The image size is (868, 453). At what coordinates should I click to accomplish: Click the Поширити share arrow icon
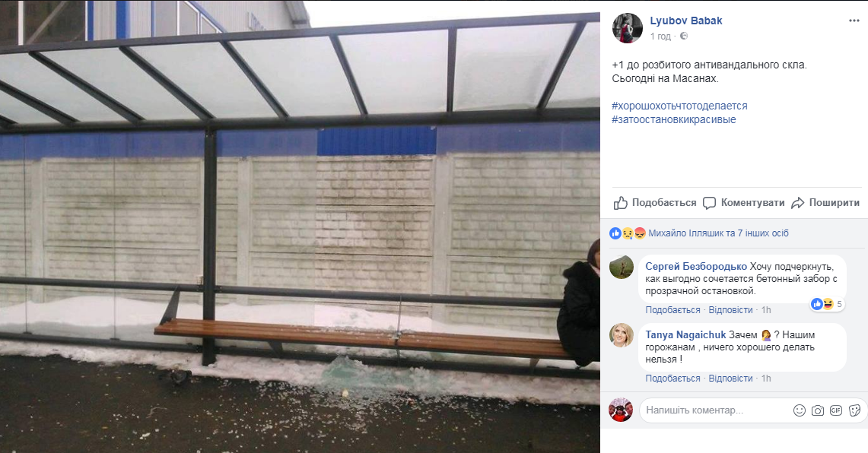798,203
